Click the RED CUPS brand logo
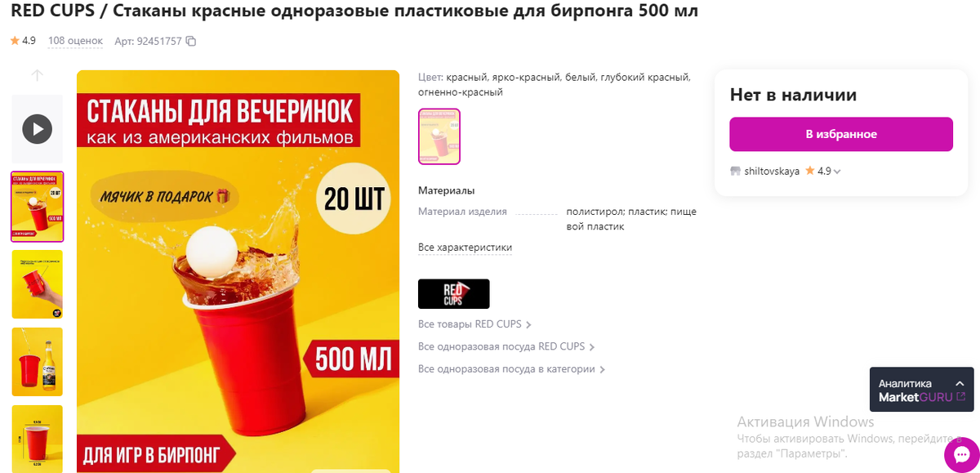980x473 pixels. point(453,294)
